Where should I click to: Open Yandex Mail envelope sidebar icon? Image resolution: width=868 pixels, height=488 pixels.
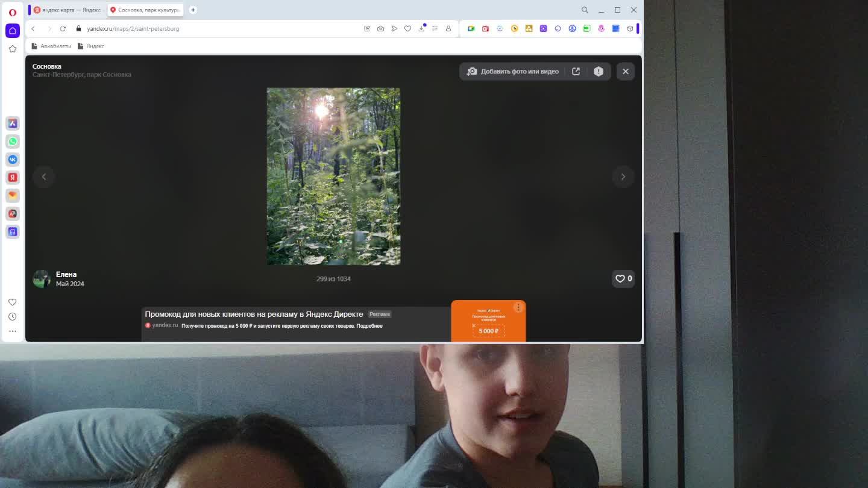(13, 196)
